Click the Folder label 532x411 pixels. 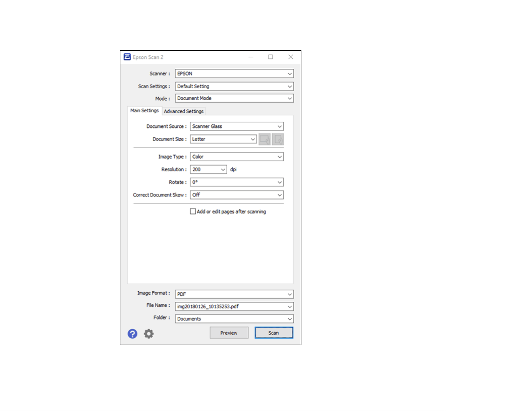click(x=162, y=317)
